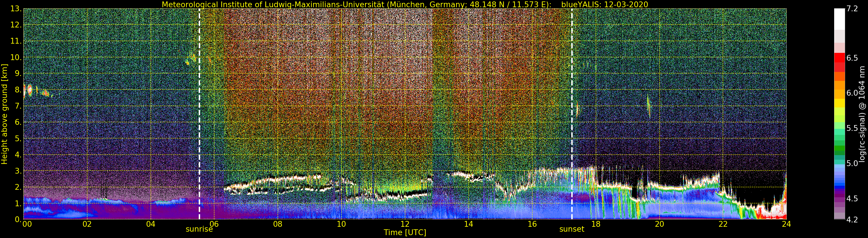Select the 04 time axis tick label

point(151,224)
